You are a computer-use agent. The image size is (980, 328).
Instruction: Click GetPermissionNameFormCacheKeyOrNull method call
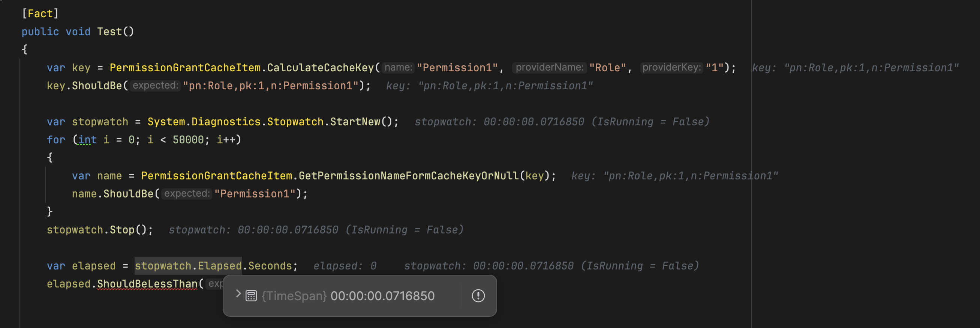pyautogui.click(x=409, y=176)
